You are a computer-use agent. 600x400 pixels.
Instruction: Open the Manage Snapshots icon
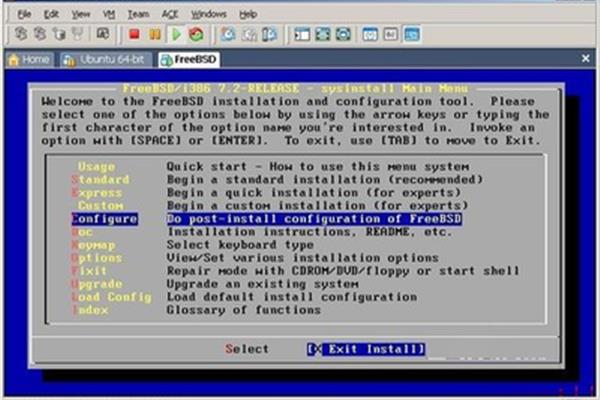(269, 34)
